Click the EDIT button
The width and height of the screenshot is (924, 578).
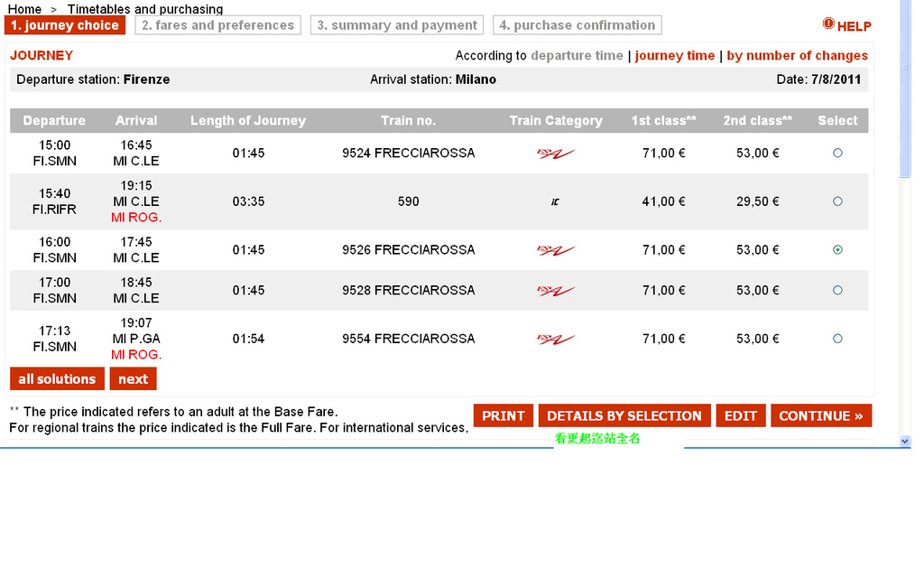(x=741, y=415)
